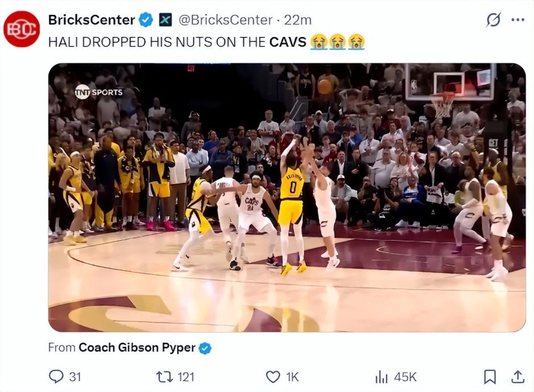
Task: Play the basketball video clip
Action: [287, 197]
